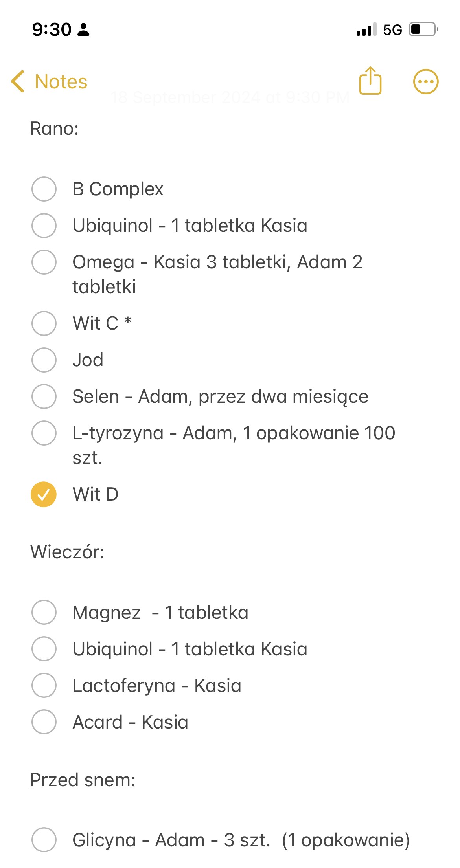The image size is (460, 868).
Task: Check the Glicyna - Adam item
Action: click(44, 840)
